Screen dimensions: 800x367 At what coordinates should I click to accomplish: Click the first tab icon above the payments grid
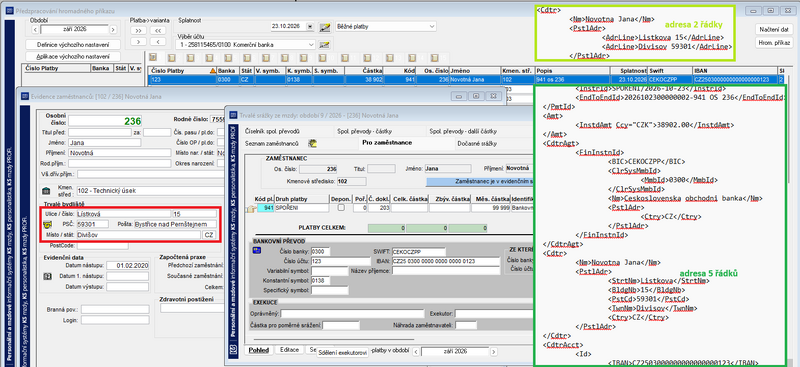point(153,57)
